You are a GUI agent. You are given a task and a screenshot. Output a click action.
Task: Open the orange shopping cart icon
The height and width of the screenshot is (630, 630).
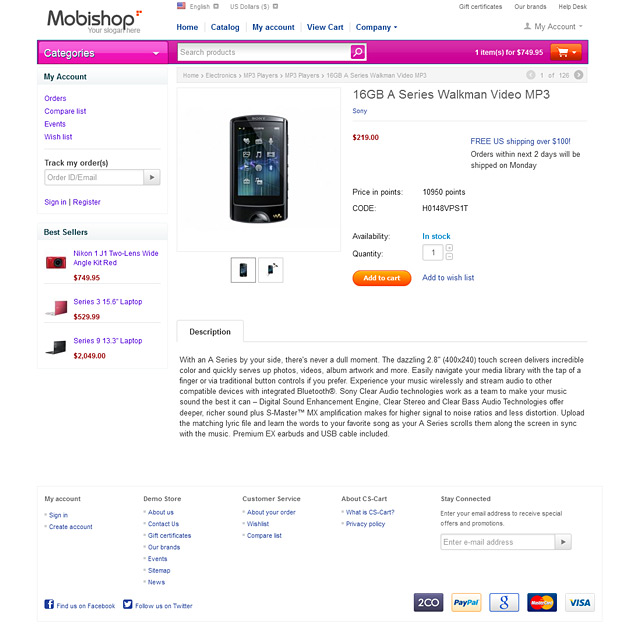566,52
